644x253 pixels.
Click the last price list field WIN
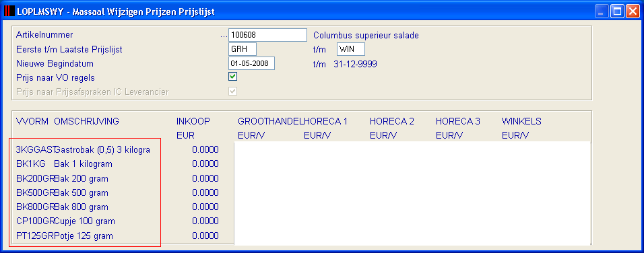point(351,49)
